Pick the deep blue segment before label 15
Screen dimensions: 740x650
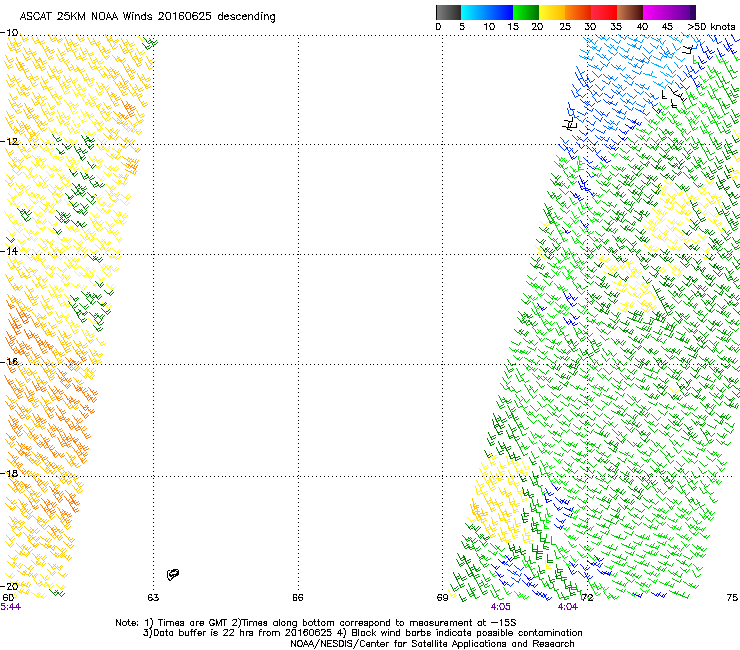(x=500, y=12)
